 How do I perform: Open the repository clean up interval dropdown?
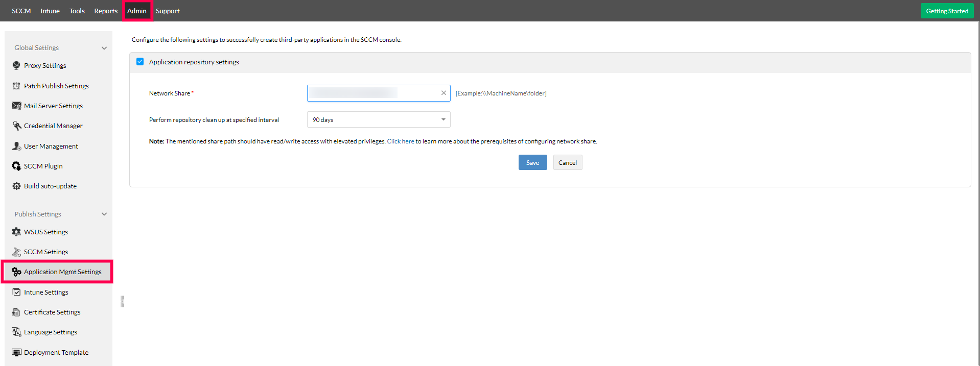pyautogui.click(x=379, y=119)
